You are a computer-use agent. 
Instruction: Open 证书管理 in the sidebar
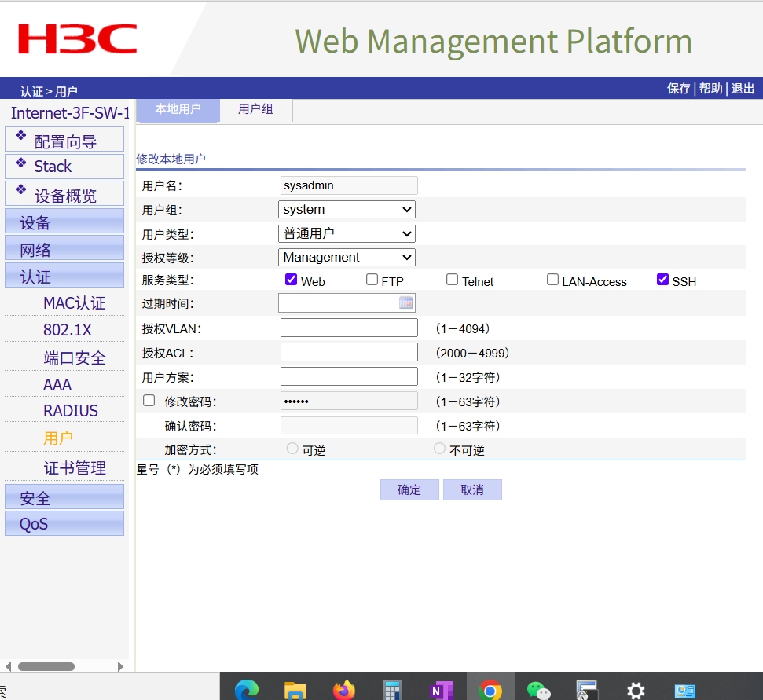75,468
